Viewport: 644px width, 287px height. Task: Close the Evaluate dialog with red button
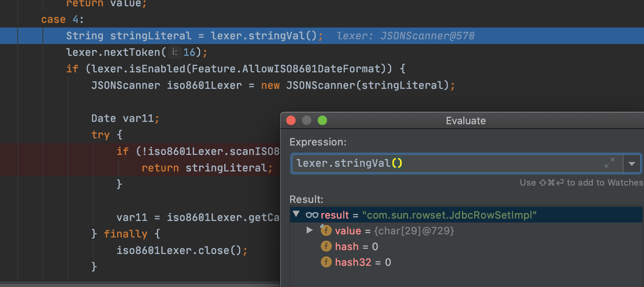pos(291,120)
